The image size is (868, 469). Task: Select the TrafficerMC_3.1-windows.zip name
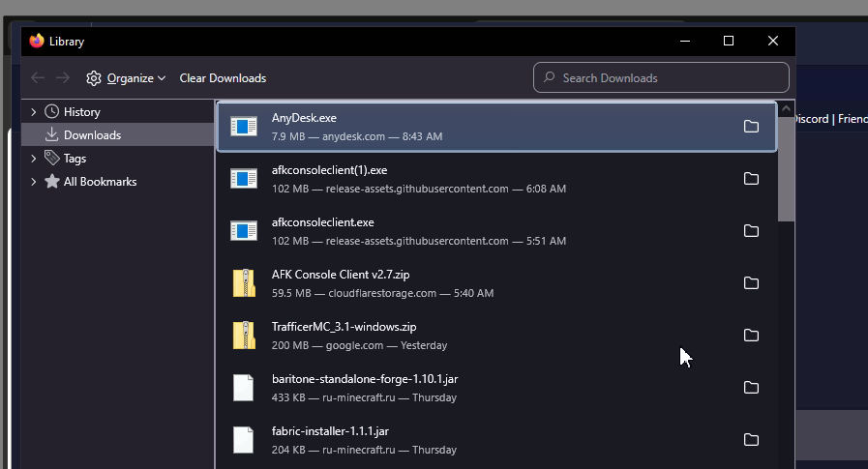344,327
